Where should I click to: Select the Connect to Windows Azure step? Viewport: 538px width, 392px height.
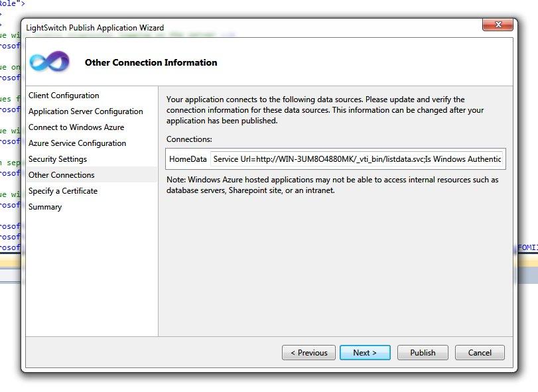[76, 127]
